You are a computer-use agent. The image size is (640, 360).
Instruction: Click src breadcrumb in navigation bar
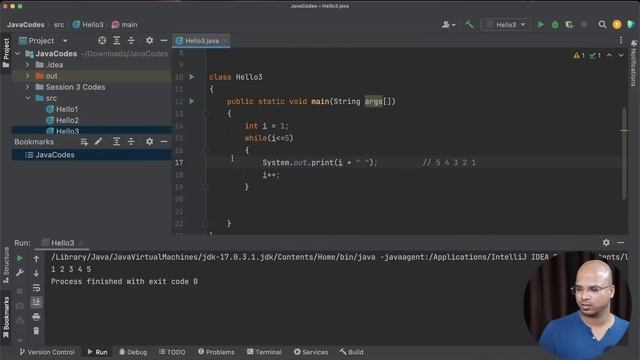point(59,24)
